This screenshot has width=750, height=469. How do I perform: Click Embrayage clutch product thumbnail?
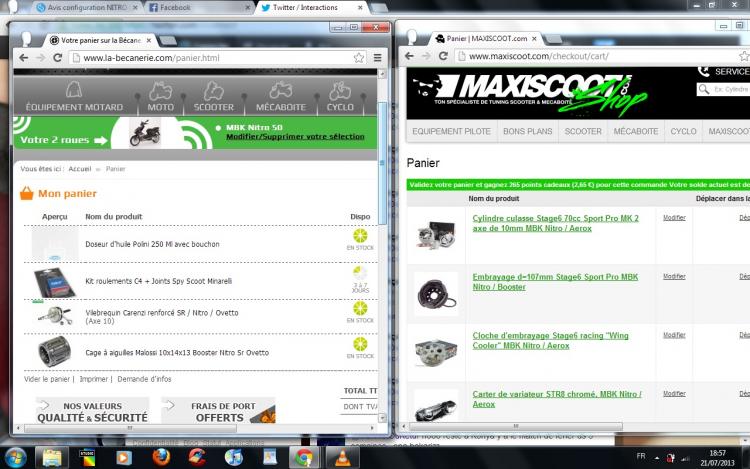click(436, 294)
